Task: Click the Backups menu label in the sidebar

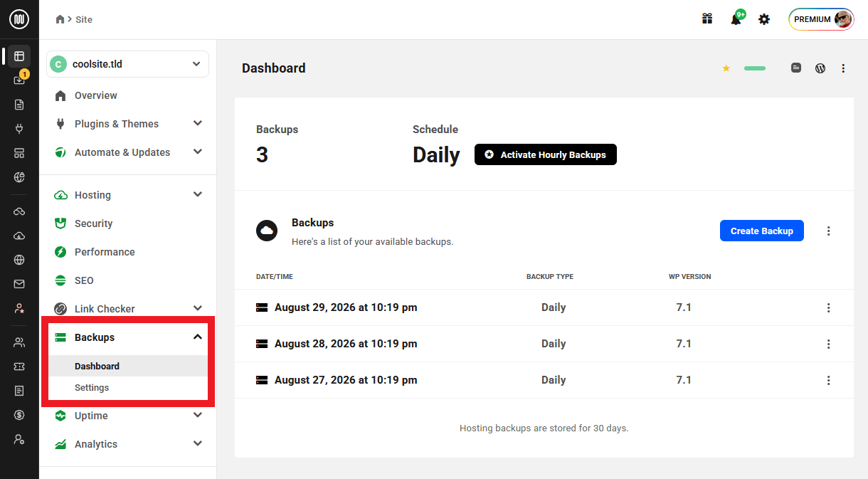Action: click(x=95, y=337)
